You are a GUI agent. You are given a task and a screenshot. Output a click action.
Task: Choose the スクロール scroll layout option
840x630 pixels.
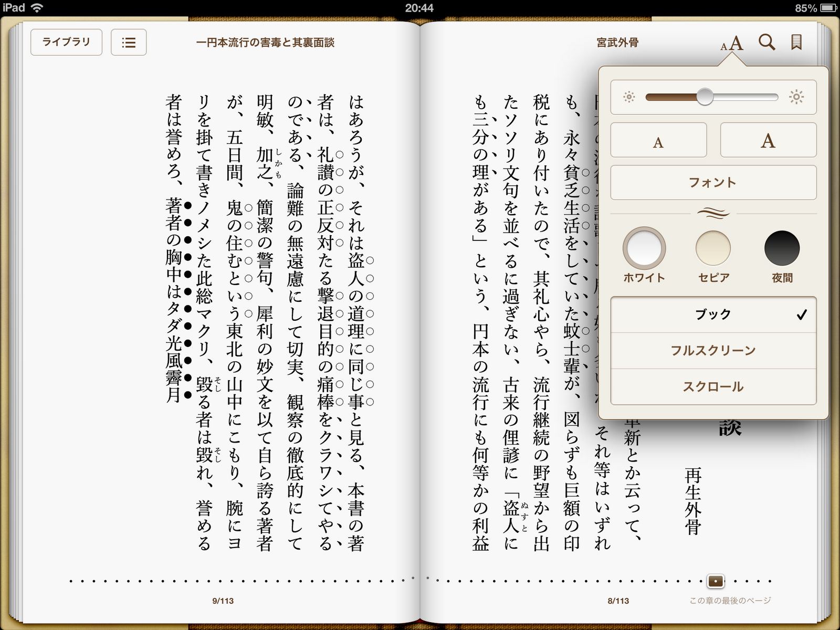[713, 387]
